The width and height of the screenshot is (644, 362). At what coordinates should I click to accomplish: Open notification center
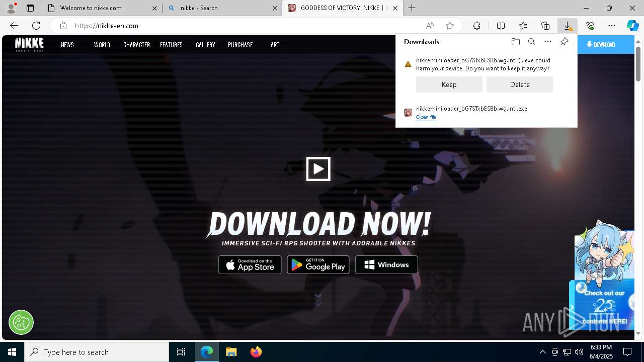(627, 352)
